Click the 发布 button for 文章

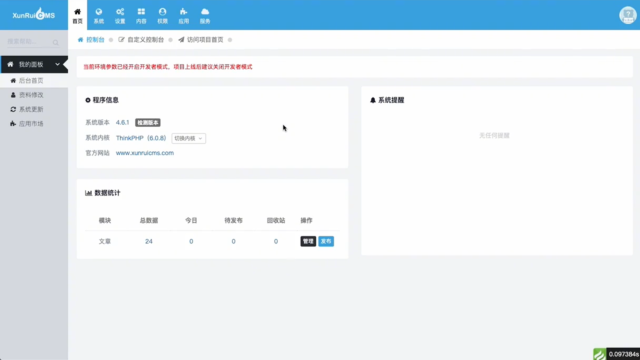[x=326, y=241]
